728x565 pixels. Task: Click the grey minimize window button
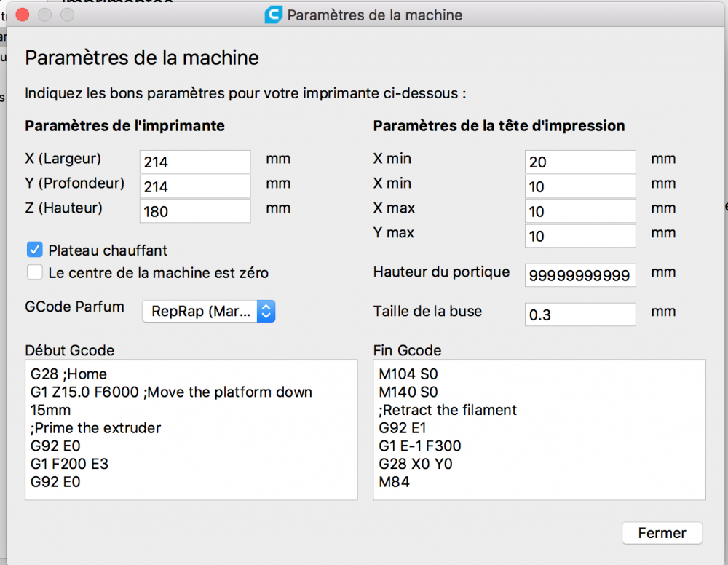44,15
